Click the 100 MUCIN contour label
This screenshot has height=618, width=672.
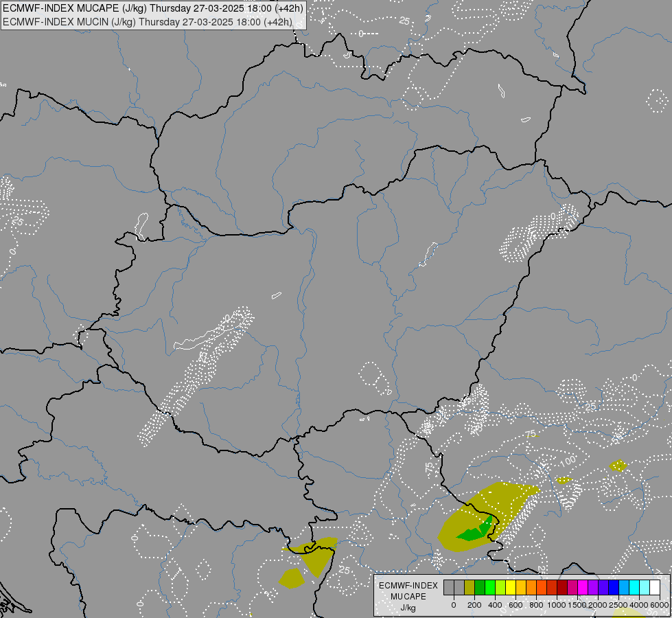coord(568,462)
